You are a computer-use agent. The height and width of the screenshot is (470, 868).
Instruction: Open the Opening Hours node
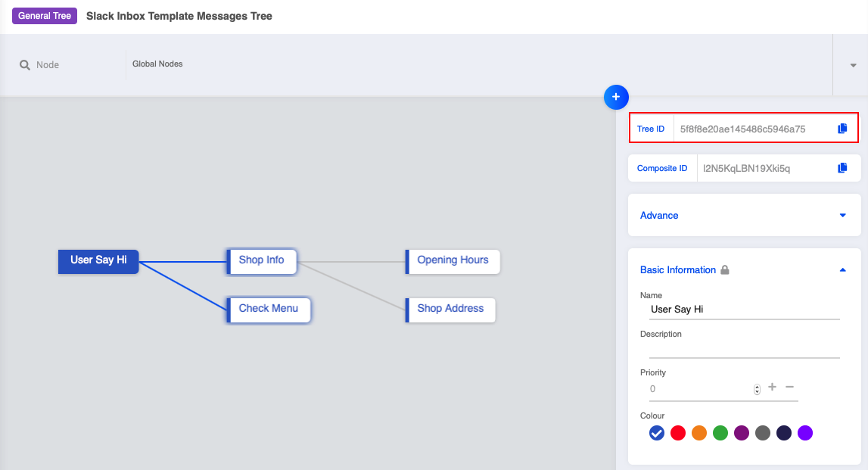tap(453, 261)
